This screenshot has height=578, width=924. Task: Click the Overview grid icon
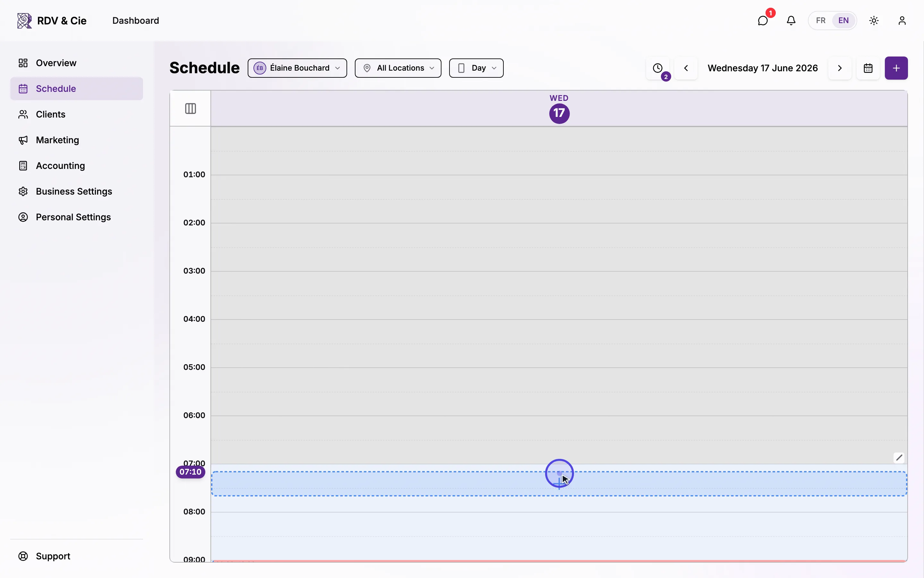pos(23,63)
